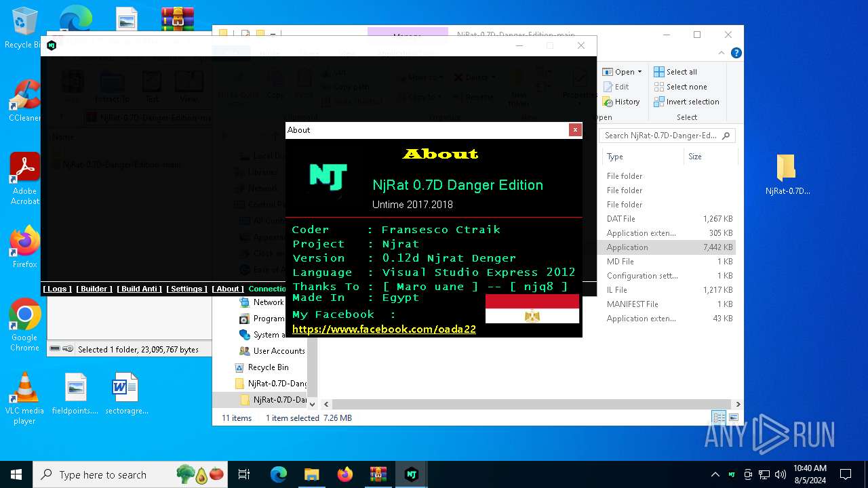
Task: Select Recycle Bin in Explorer tree
Action: click(268, 367)
